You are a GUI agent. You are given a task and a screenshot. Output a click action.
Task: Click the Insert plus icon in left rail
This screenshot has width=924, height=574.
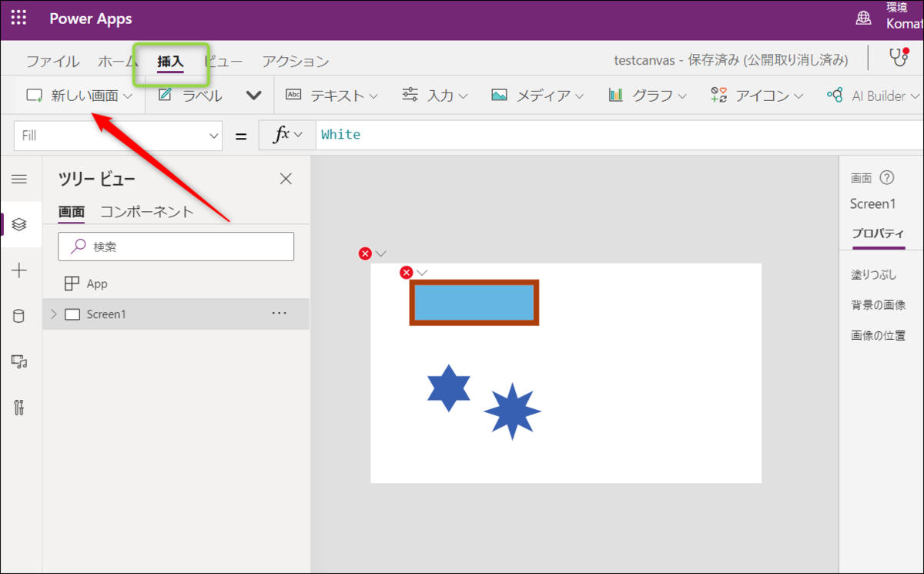pyautogui.click(x=19, y=270)
